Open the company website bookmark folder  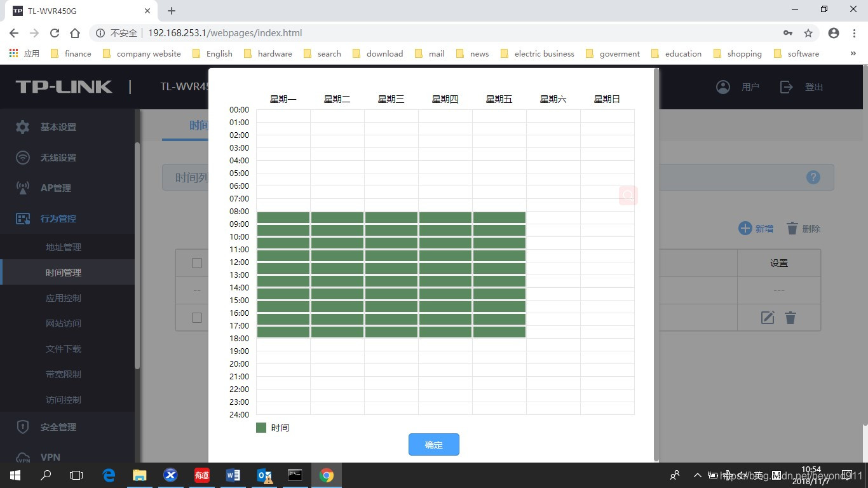142,54
